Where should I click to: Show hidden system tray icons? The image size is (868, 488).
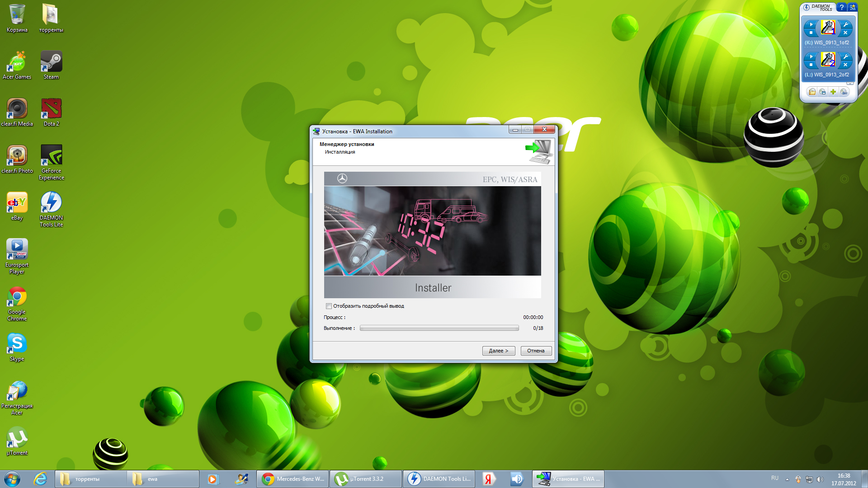(787, 479)
